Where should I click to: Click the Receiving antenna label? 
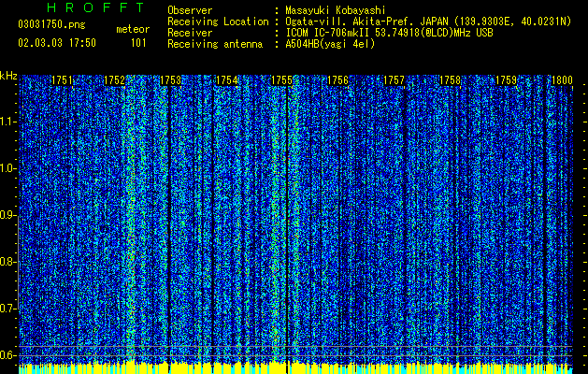click(x=215, y=44)
